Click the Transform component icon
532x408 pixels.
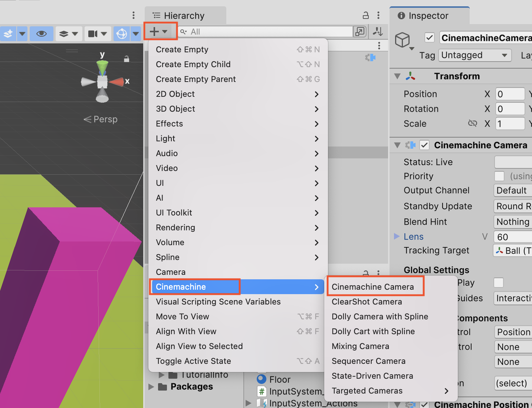411,76
